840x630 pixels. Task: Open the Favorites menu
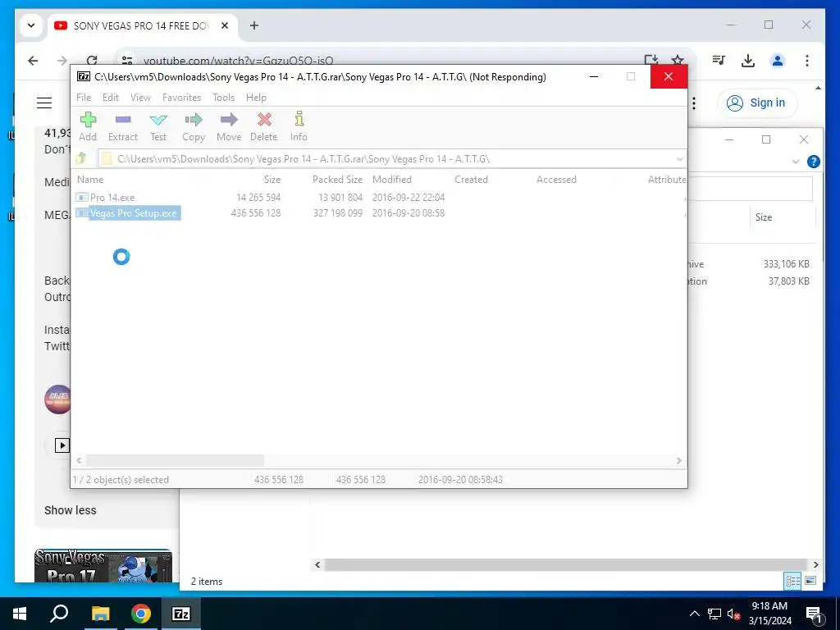tap(181, 98)
